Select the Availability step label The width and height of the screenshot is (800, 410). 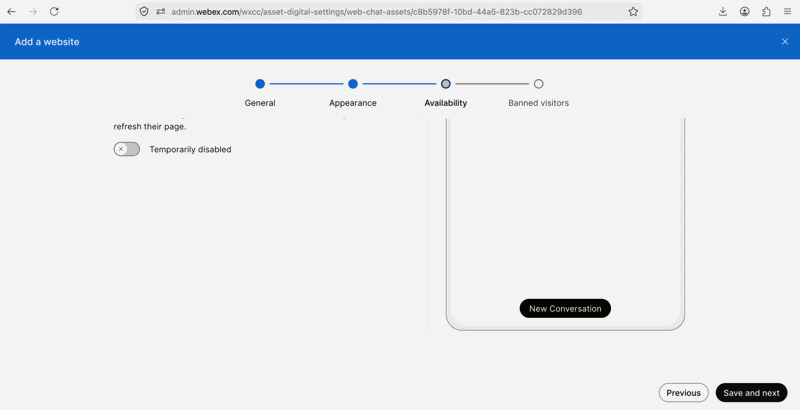tap(445, 102)
